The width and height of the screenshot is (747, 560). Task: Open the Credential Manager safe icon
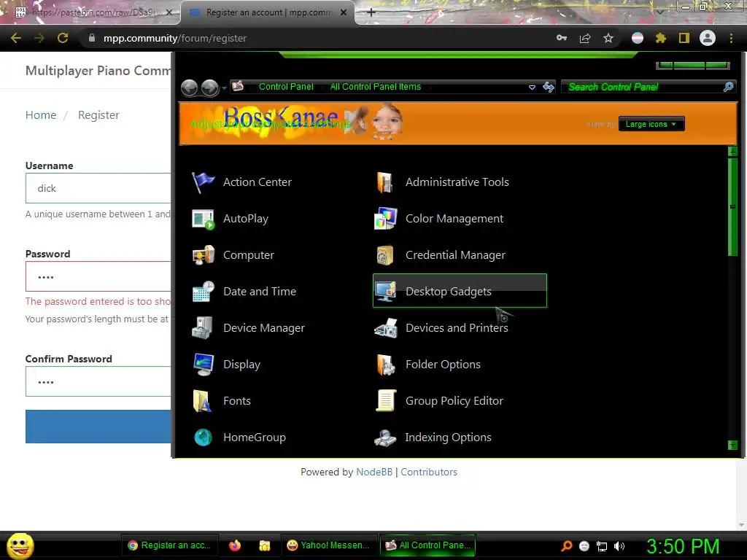coord(385,255)
